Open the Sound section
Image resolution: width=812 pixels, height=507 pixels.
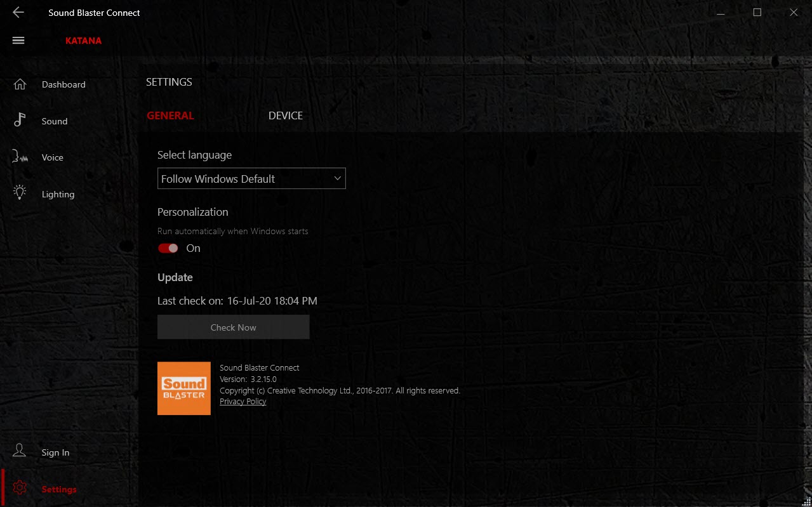55,121
